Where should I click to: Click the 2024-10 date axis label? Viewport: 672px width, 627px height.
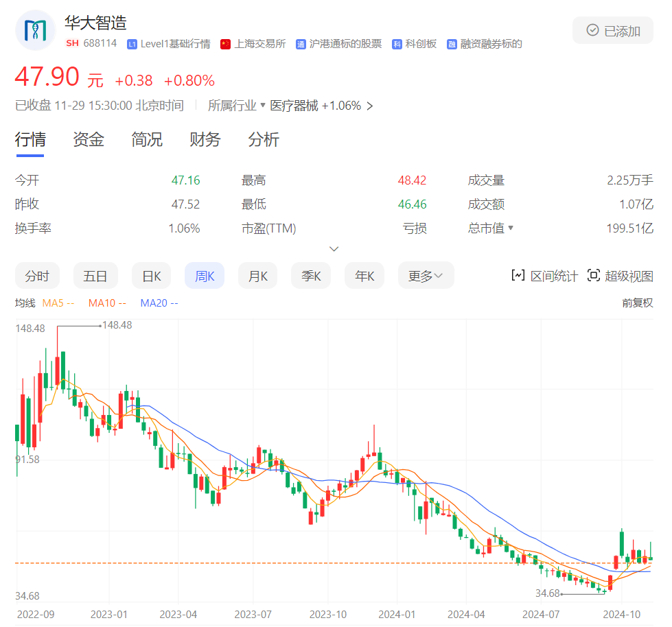pyautogui.click(x=621, y=615)
